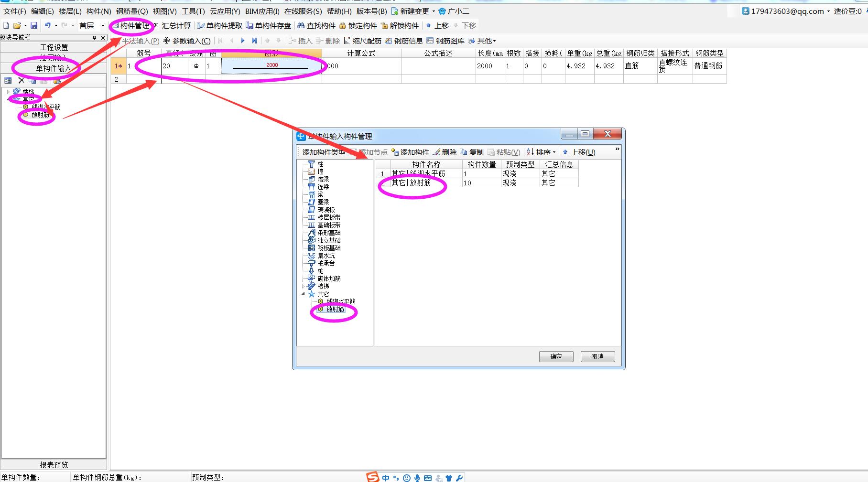
Task: Open the 钢筋图库 library
Action: pyautogui.click(x=445, y=41)
